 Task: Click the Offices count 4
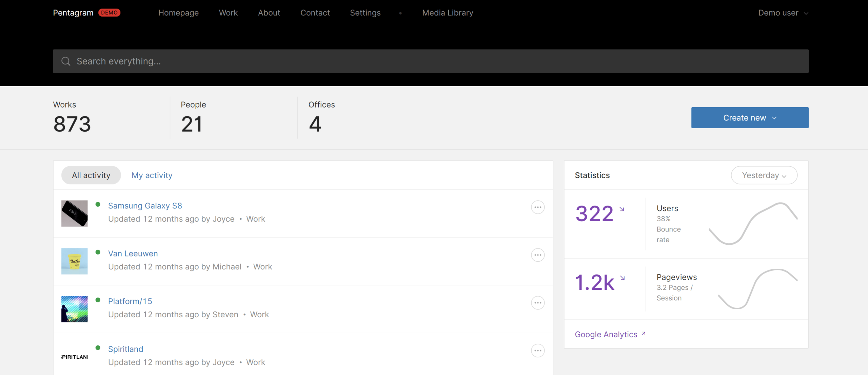coord(315,124)
